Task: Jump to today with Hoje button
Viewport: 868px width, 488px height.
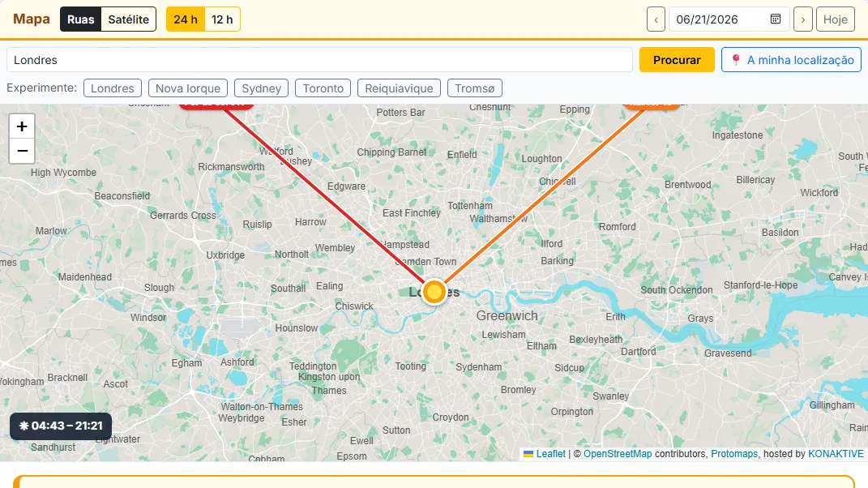Action: click(x=836, y=19)
